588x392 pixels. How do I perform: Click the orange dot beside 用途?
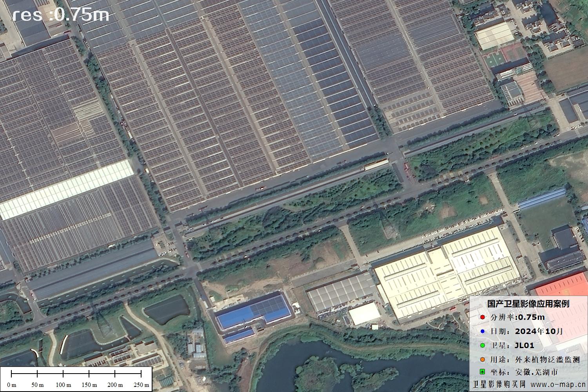(483, 359)
